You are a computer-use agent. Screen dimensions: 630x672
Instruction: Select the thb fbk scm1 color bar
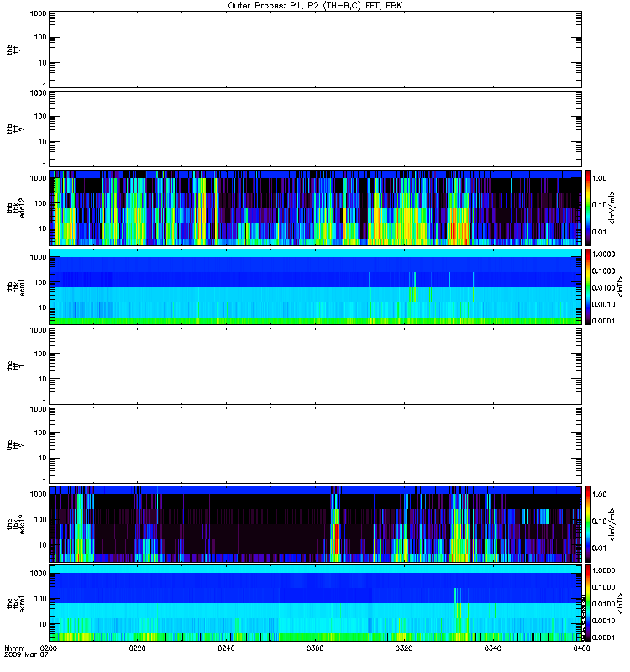(x=587, y=286)
